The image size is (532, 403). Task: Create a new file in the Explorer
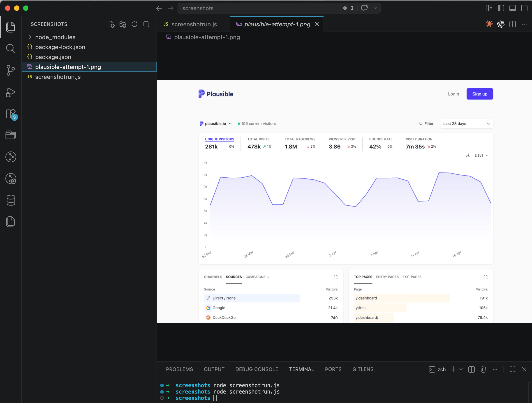point(111,24)
